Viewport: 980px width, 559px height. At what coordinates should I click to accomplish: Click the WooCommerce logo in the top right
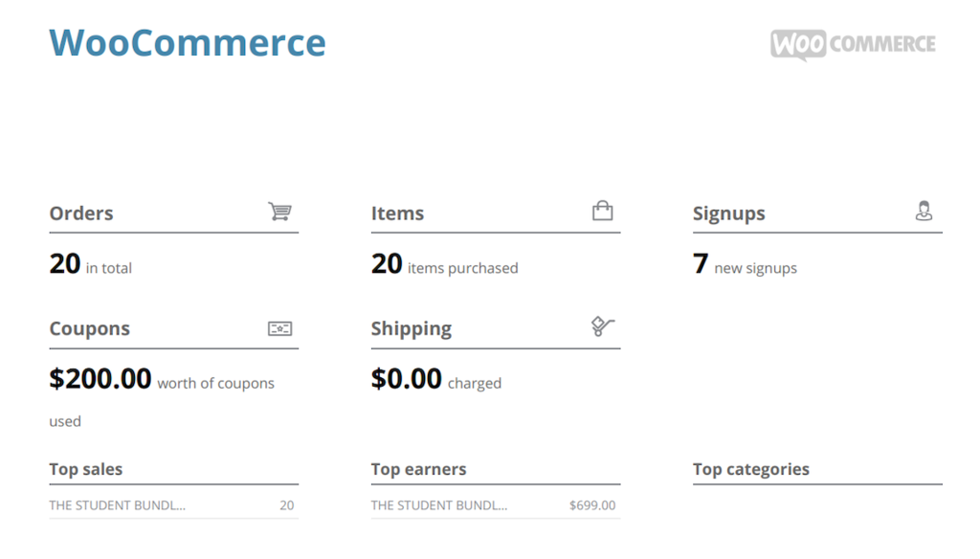(x=853, y=43)
